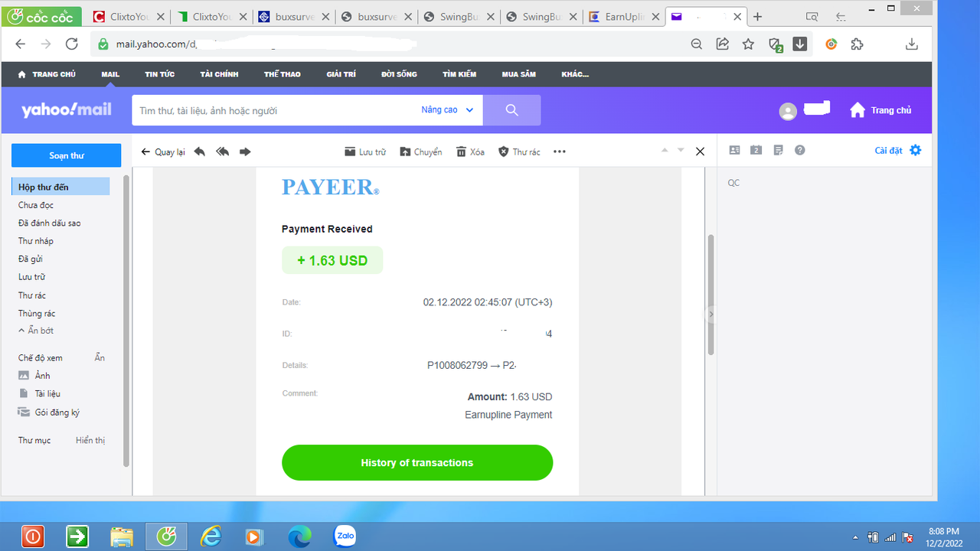Go to the previous message arrow
The image size is (980, 551).
(665, 151)
